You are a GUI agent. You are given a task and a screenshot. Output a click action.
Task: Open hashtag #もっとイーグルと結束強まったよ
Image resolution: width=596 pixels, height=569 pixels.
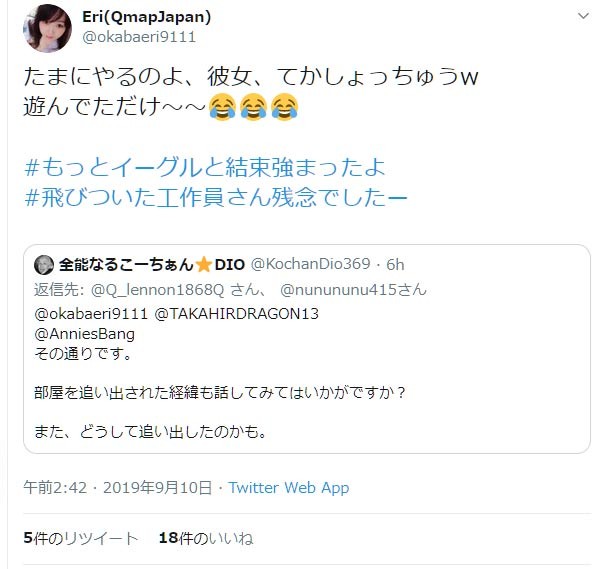click(204, 167)
